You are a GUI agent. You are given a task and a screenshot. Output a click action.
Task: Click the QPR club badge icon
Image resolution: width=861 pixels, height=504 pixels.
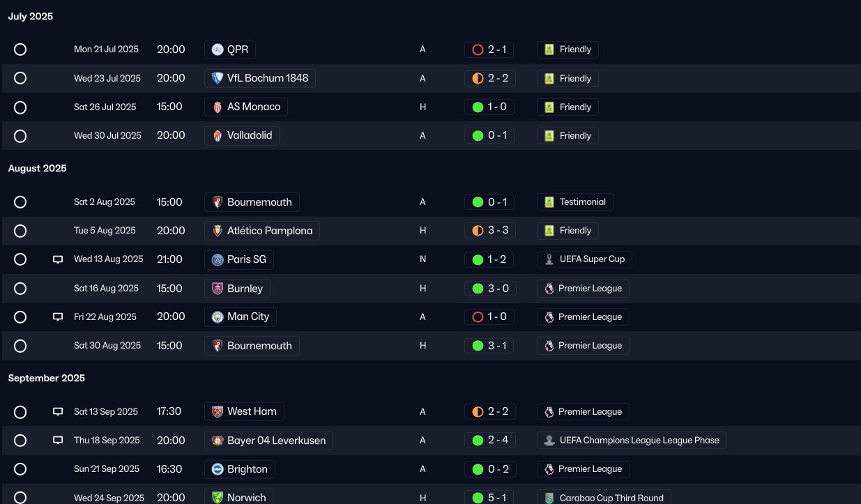tap(218, 49)
